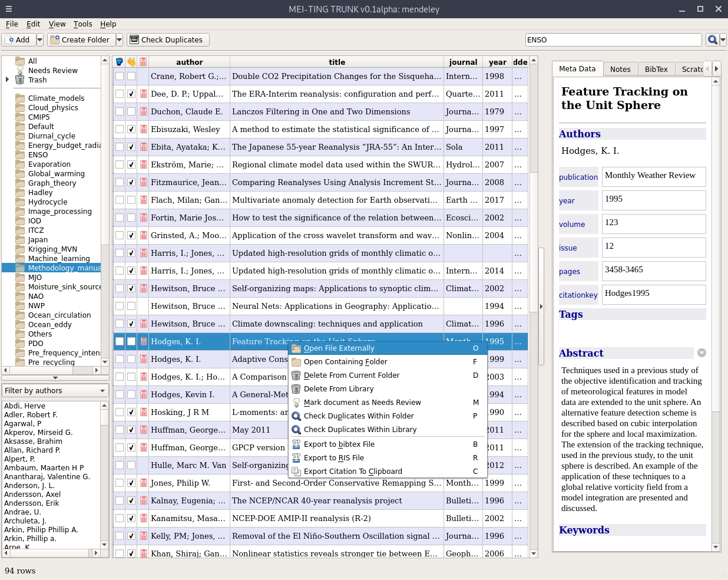This screenshot has height=580, width=728.
Task: Tick the read checkbox in the Hulle, Marc M. row
Action: (131, 465)
